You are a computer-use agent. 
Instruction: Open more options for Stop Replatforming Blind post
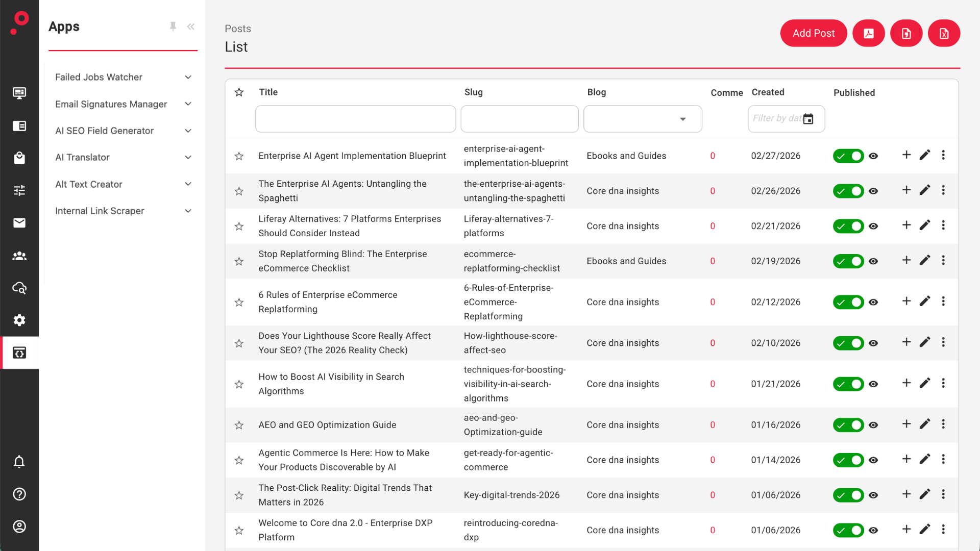[x=943, y=261]
